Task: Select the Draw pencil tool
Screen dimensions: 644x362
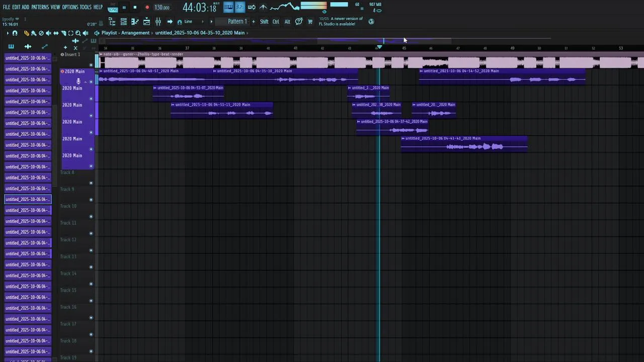Action: click(26, 33)
